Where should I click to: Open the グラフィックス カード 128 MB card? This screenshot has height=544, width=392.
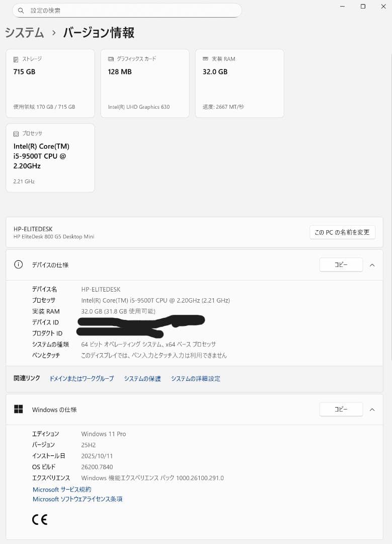145,83
